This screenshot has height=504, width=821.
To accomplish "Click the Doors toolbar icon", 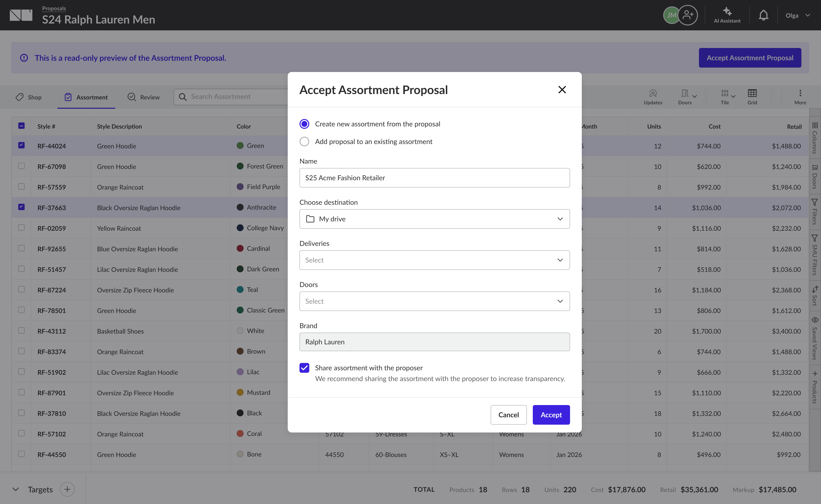I will click(684, 97).
